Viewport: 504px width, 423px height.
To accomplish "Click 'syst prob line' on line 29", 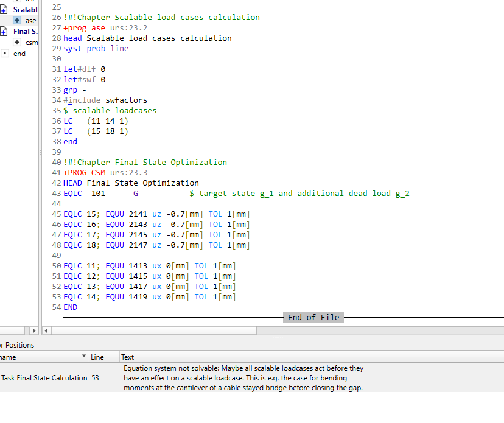I will [96, 49].
